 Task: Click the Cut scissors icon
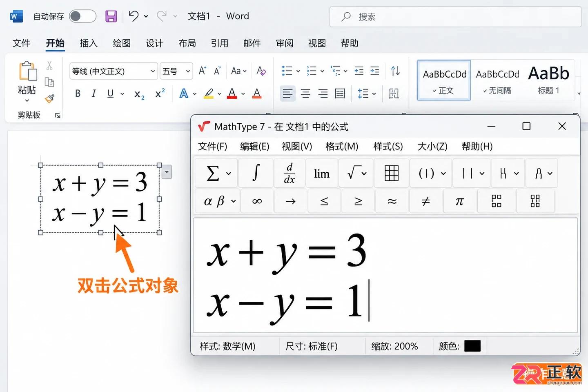pos(49,65)
